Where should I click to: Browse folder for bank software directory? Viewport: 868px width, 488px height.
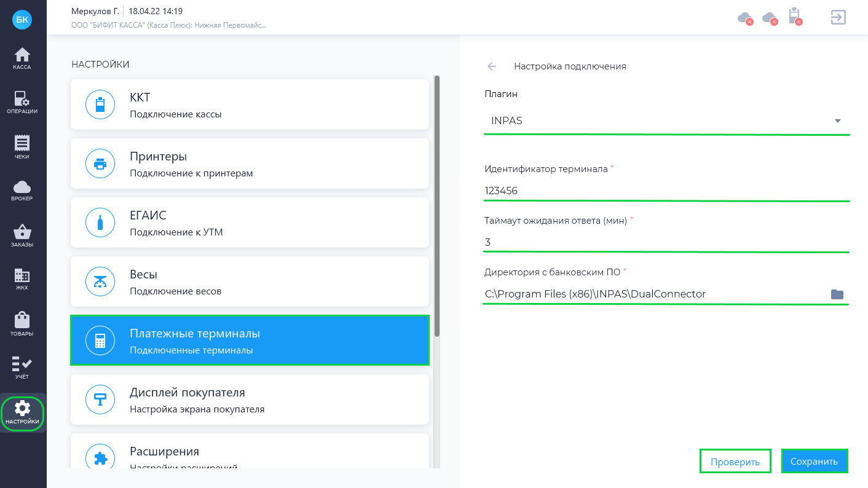[837, 294]
